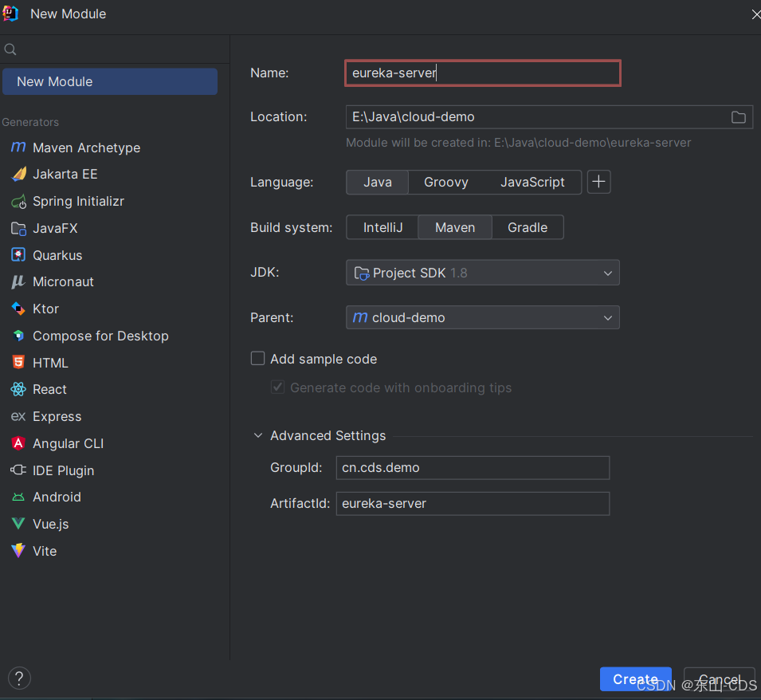761x700 pixels.
Task: Click the IDE Plugin plug icon
Action: [x=18, y=470]
